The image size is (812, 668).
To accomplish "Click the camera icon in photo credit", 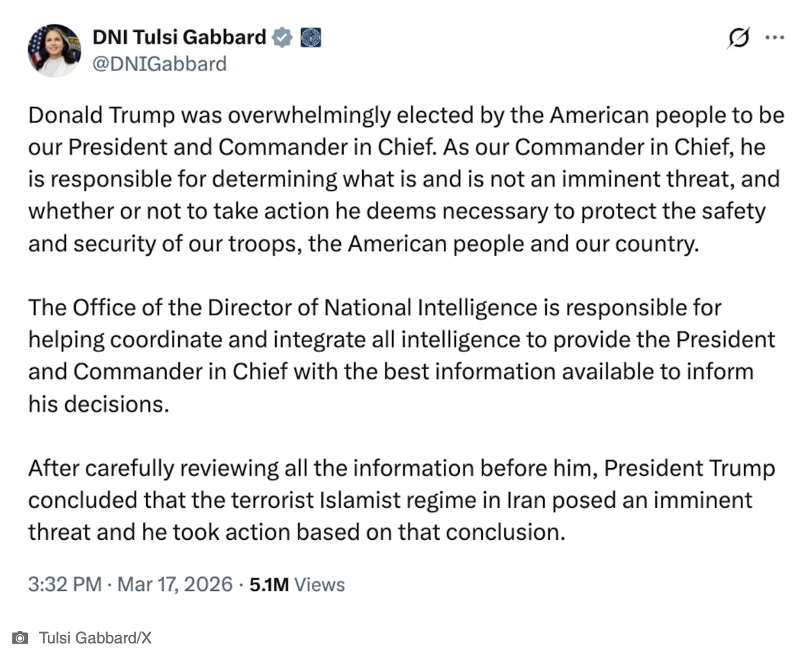I will click(x=21, y=638).
